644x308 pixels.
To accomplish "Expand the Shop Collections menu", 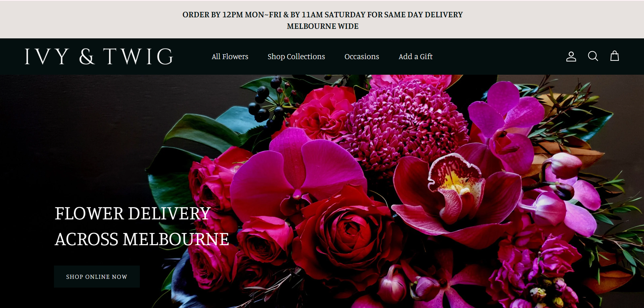I will (x=296, y=57).
